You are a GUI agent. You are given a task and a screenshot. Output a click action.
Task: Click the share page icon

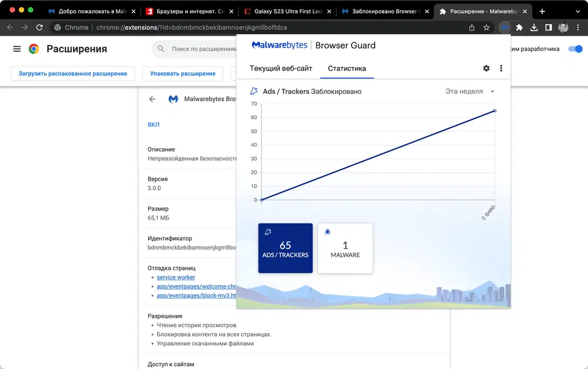[472, 28]
